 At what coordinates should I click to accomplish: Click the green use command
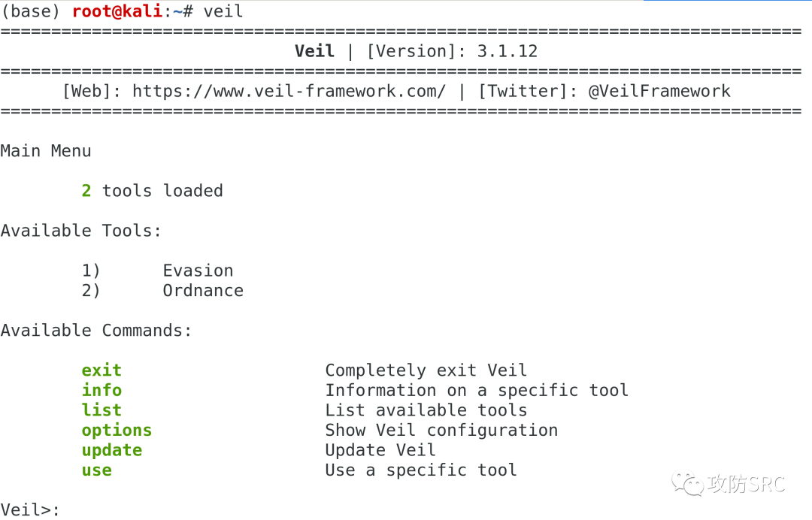(97, 470)
